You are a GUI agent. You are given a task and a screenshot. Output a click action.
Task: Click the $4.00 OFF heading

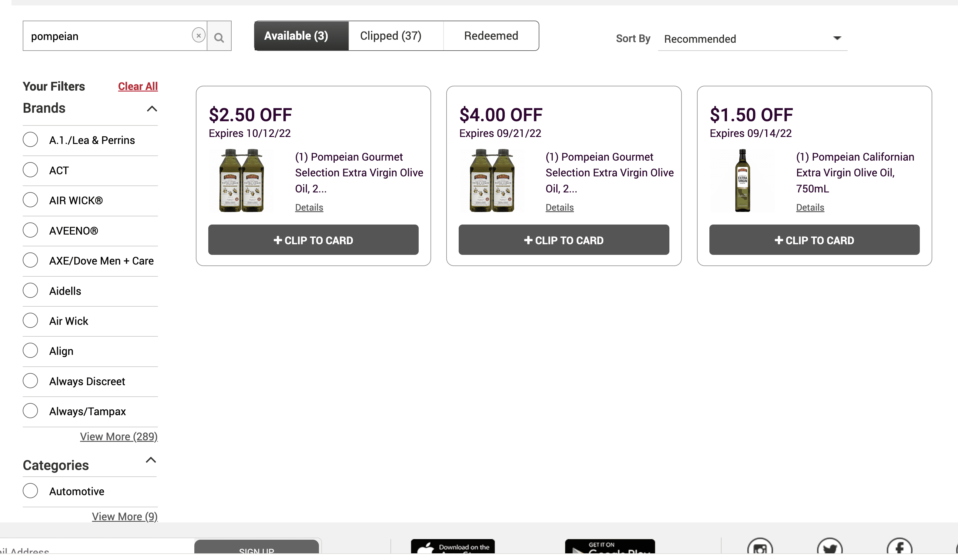click(x=501, y=115)
